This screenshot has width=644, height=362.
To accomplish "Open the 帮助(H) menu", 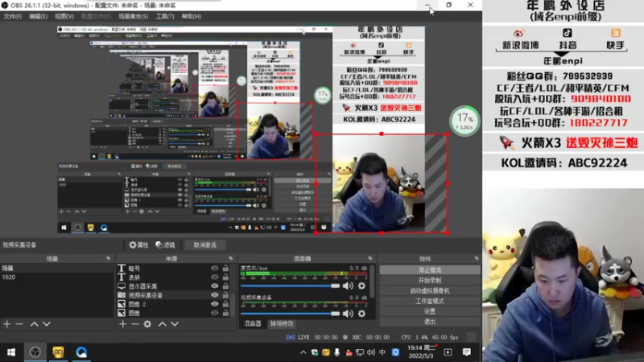I will (192, 16).
